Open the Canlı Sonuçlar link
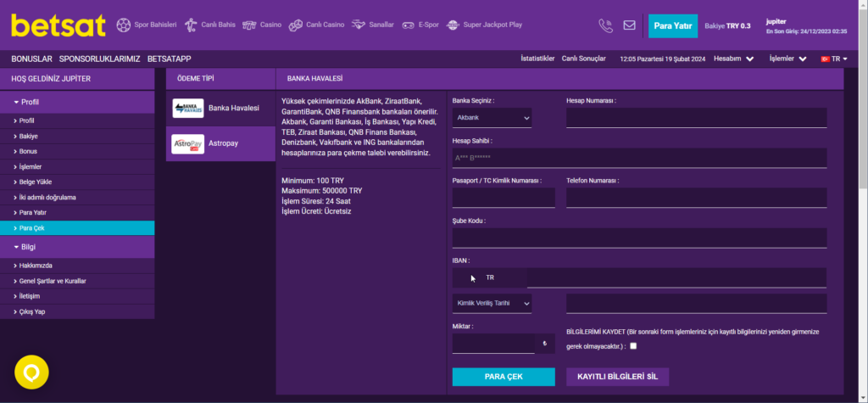This screenshot has height=403, width=868. pos(583,59)
